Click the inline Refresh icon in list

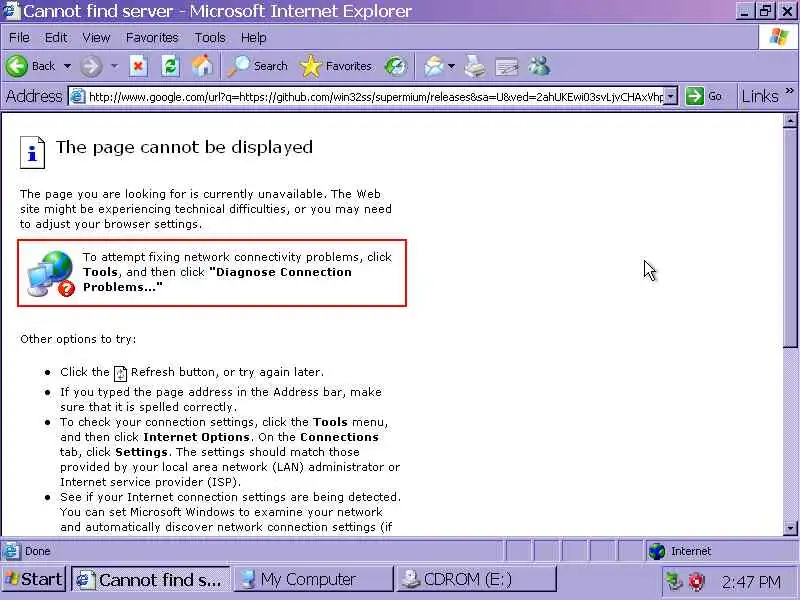click(120, 373)
